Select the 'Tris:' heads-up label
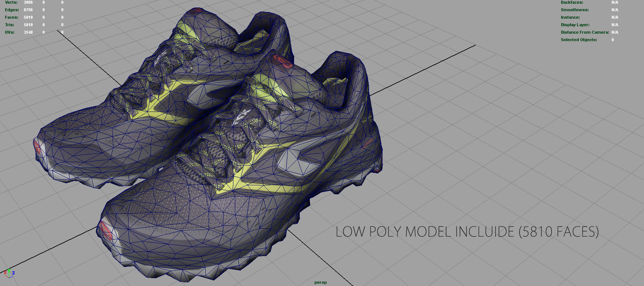The width and height of the screenshot is (644, 286). point(10,25)
